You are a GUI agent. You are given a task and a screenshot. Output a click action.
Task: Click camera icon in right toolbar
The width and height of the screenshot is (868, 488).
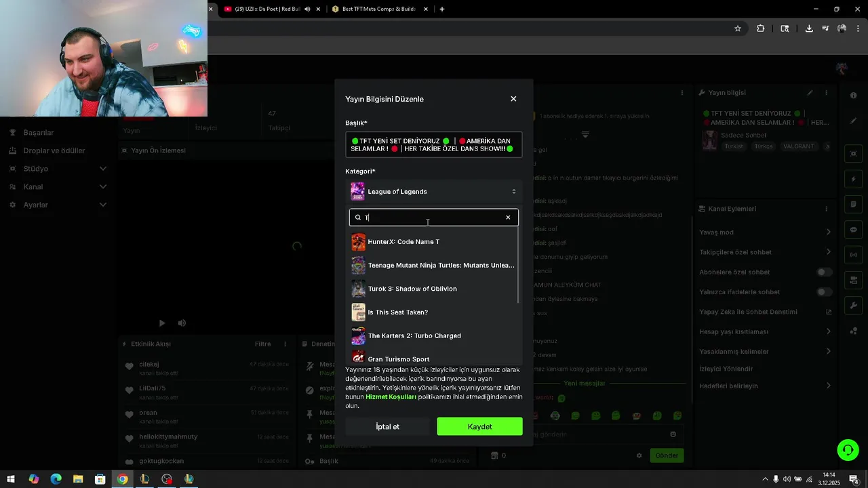(x=853, y=154)
